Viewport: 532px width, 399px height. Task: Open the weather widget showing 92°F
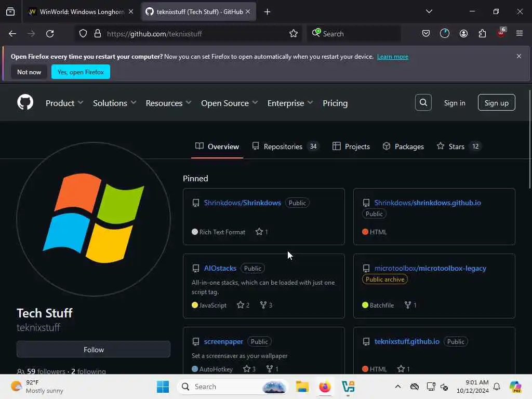click(37, 387)
